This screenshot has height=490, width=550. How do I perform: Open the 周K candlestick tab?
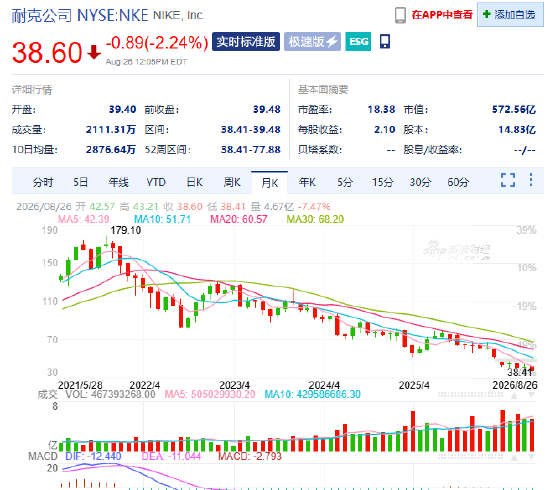232,182
